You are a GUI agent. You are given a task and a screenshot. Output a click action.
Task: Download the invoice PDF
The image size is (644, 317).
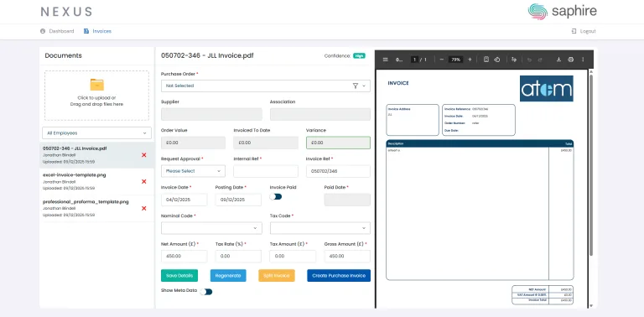click(x=558, y=60)
